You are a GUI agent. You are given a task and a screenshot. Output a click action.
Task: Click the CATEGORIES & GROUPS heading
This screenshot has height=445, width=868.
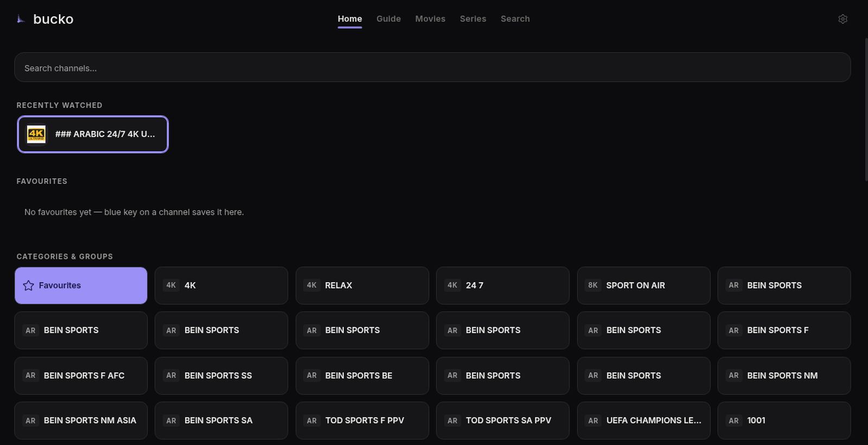click(x=65, y=257)
